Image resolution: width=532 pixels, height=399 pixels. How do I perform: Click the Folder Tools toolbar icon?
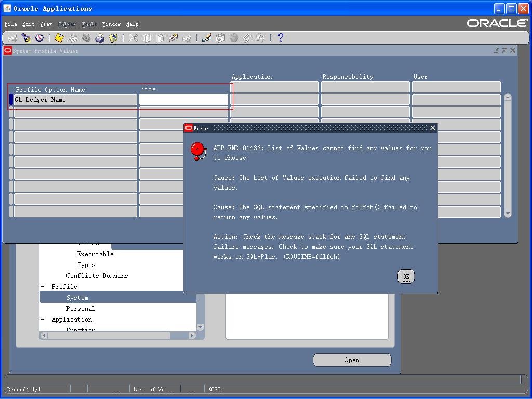[x=261, y=38]
